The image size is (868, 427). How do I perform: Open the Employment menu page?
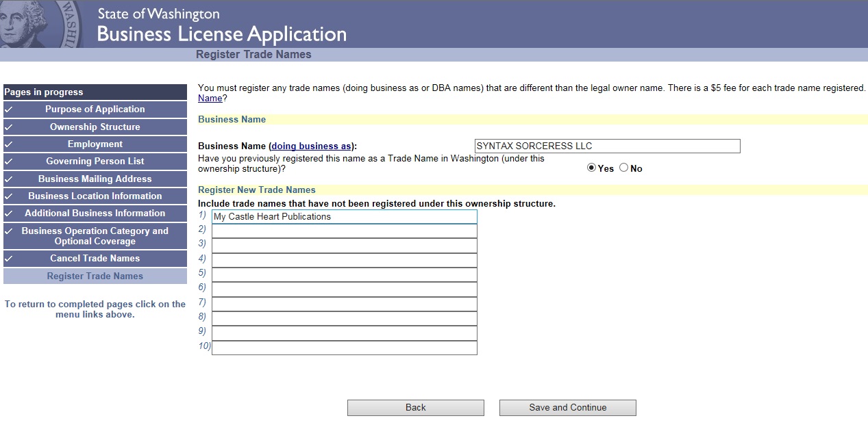pos(95,144)
